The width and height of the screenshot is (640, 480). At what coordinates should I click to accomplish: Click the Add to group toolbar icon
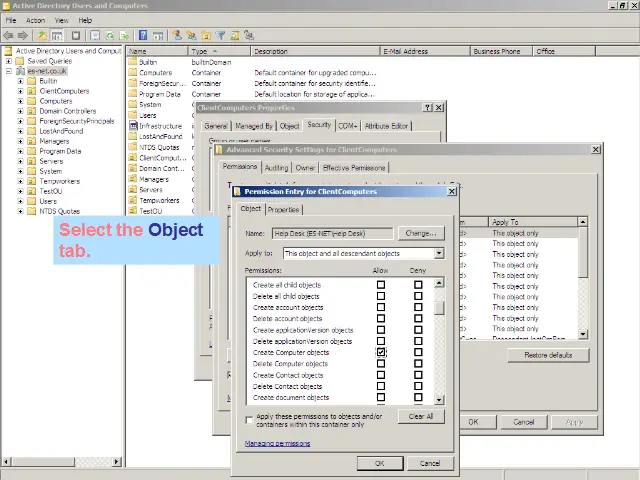249,36
